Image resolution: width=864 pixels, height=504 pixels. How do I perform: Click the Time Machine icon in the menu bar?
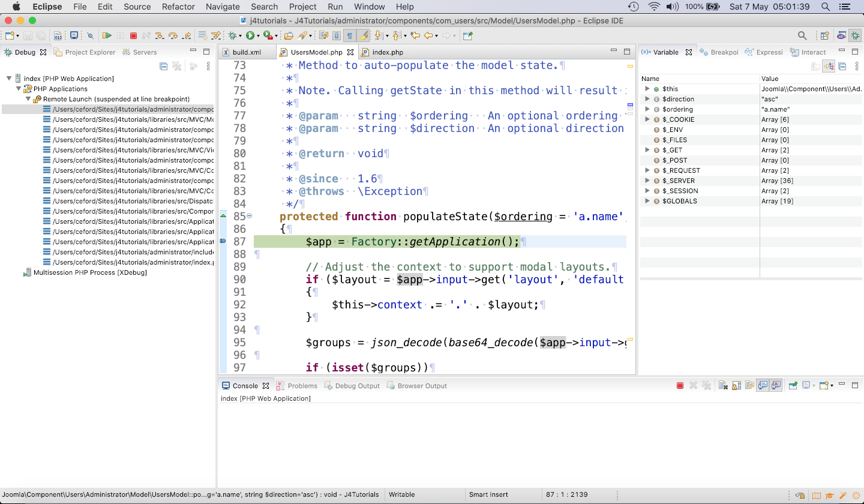633,7
